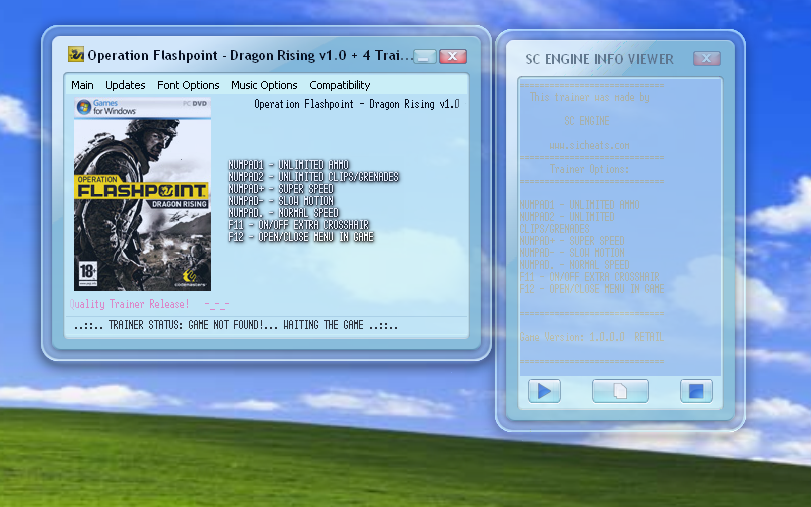
Task: Click Game Version: 1.0.0.0 RETAIL text
Action: 592,337
